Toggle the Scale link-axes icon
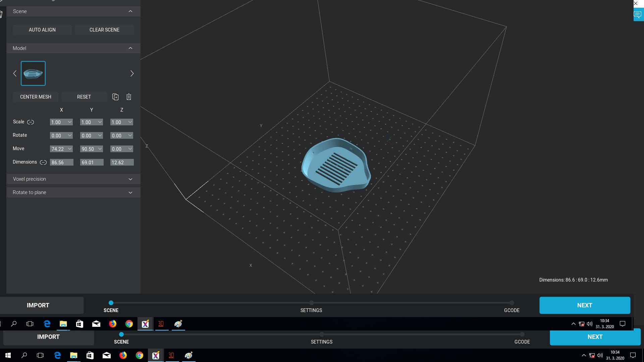The height and width of the screenshot is (362, 644). pyautogui.click(x=31, y=122)
